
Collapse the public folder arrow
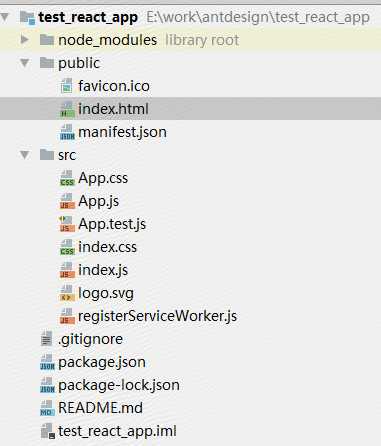(x=25, y=63)
